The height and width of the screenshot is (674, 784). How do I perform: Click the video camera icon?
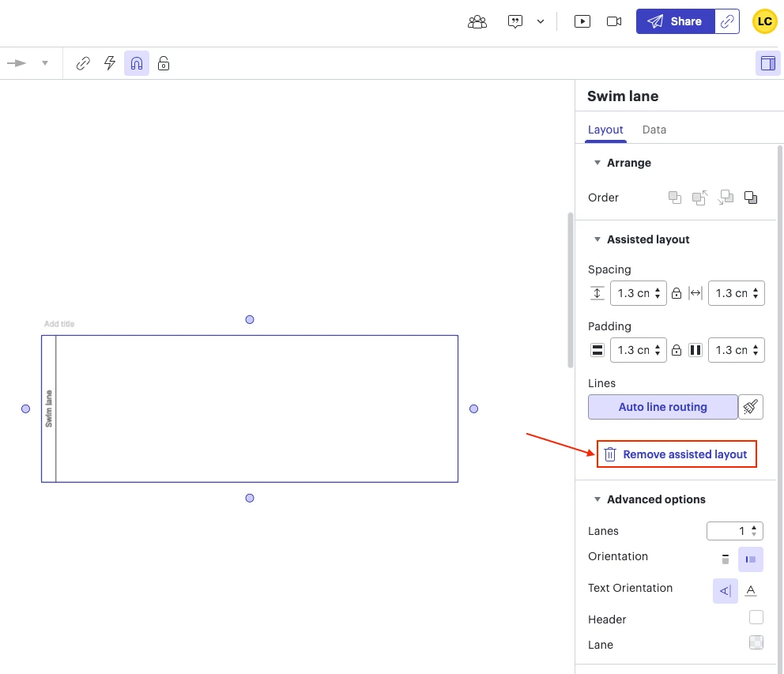(x=614, y=21)
